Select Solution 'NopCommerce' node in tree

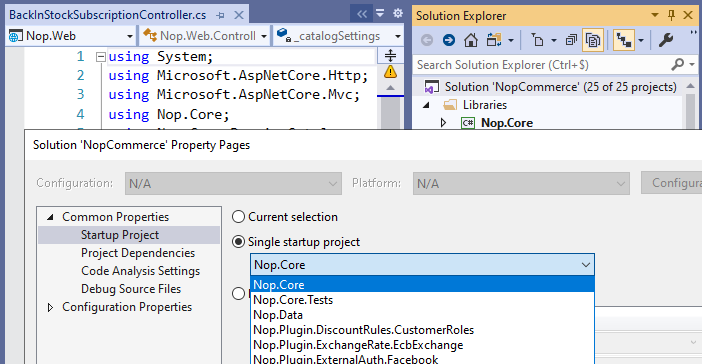[x=560, y=87]
